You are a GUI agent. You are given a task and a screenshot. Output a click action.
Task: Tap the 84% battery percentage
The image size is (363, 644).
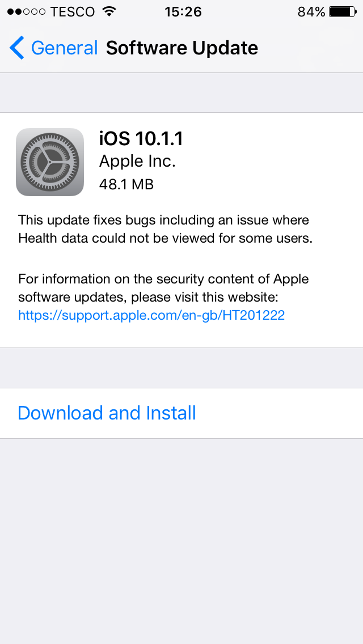coord(311,12)
